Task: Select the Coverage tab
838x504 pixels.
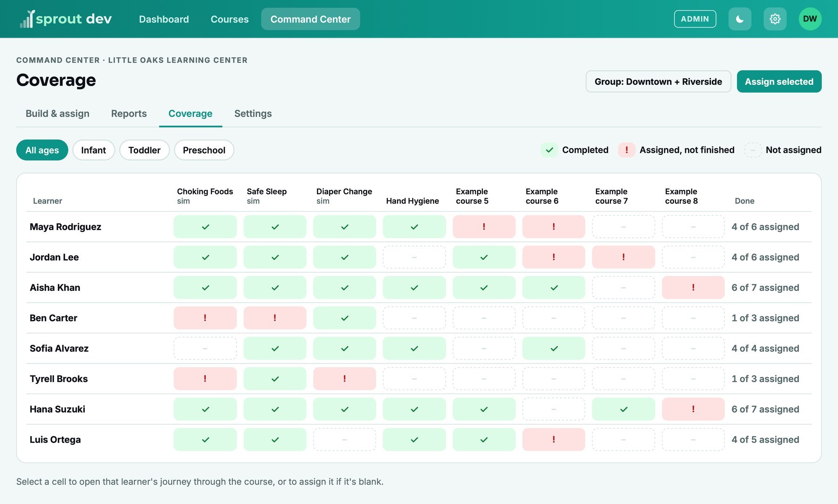Action: [190, 114]
